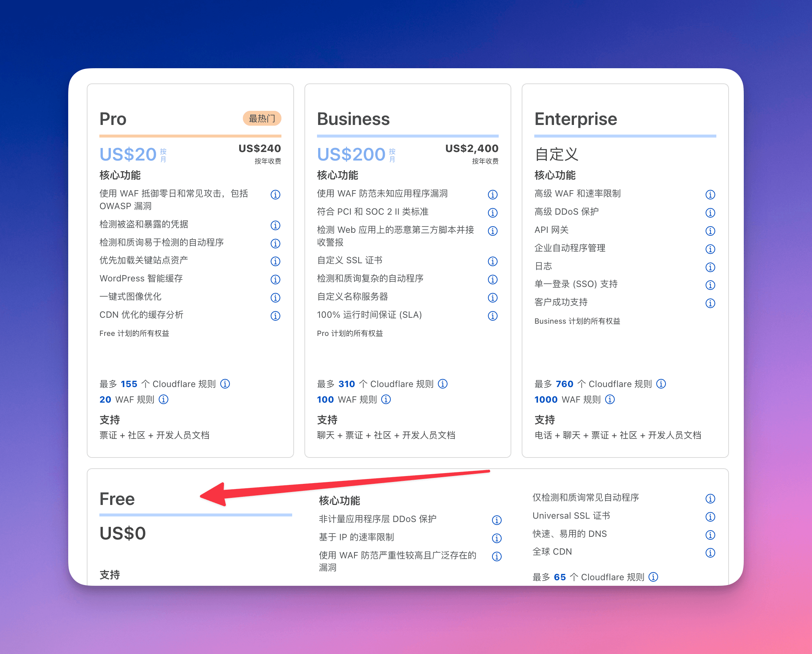Click the 最热门 badge on Pro
The height and width of the screenshot is (654, 812).
tap(262, 118)
